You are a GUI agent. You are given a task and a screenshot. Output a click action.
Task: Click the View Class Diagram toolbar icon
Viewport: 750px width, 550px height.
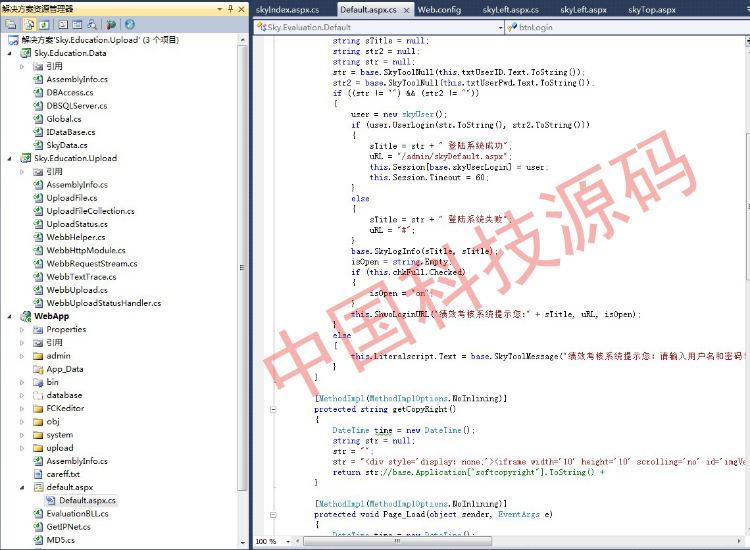92,24
